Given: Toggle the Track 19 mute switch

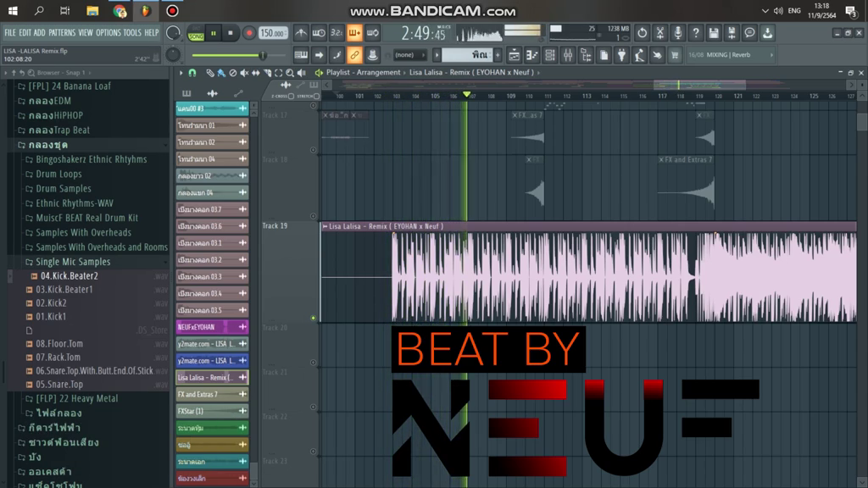Looking at the screenshot, I should [314, 319].
